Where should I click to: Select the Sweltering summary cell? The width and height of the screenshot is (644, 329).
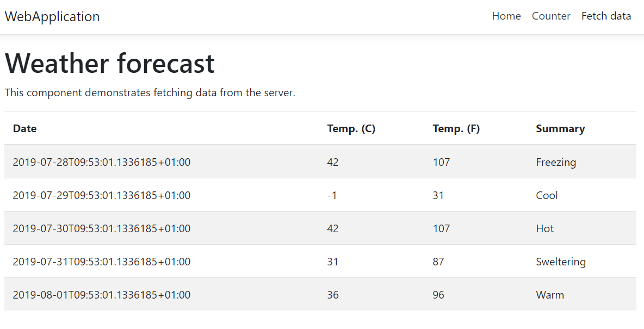click(561, 262)
